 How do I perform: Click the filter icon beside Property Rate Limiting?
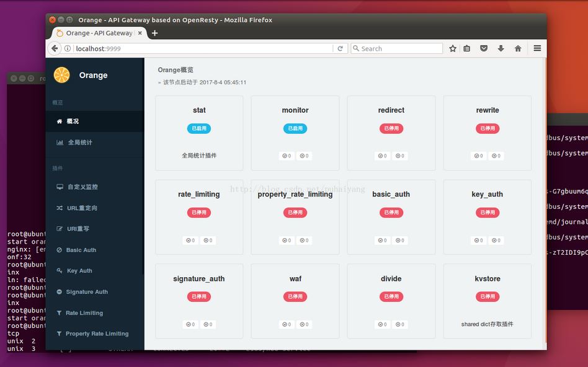pyautogui.click(x=60, y=334)
